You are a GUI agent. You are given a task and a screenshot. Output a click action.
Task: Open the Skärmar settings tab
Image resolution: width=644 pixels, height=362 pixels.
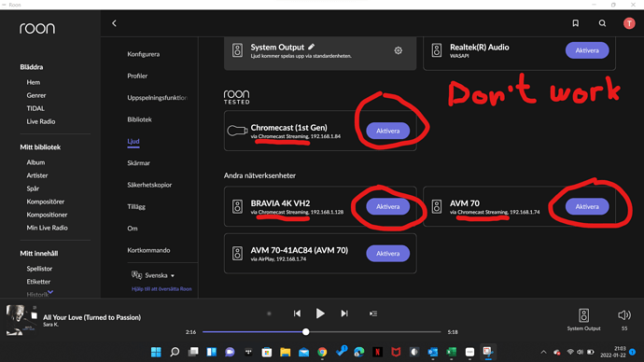tap(138, 163)
